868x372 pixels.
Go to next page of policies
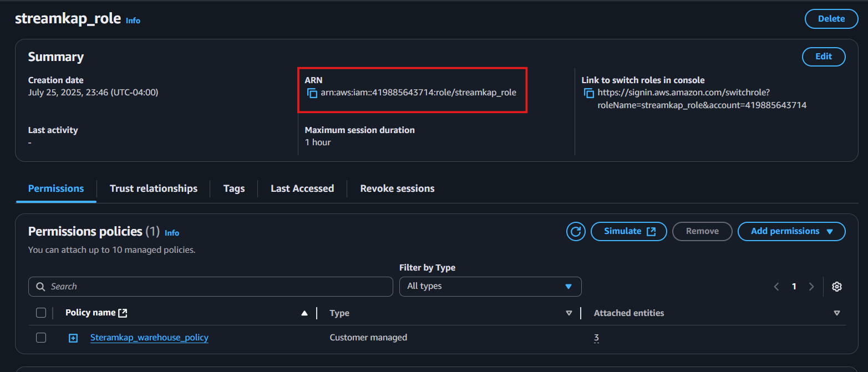pos(811,287)
